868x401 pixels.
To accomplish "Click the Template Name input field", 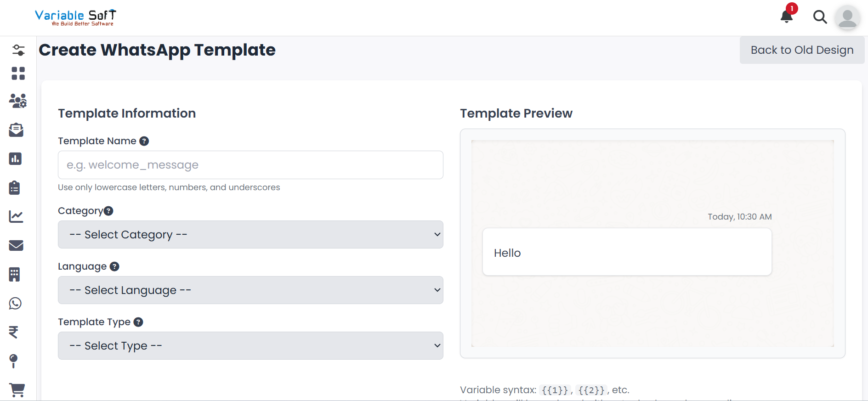I will tap(250, 165).
